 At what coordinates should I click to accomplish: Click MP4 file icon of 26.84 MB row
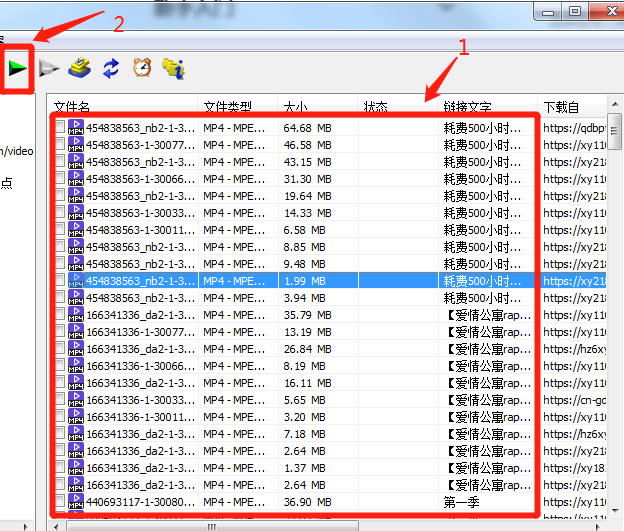click(x=76, y=348)
